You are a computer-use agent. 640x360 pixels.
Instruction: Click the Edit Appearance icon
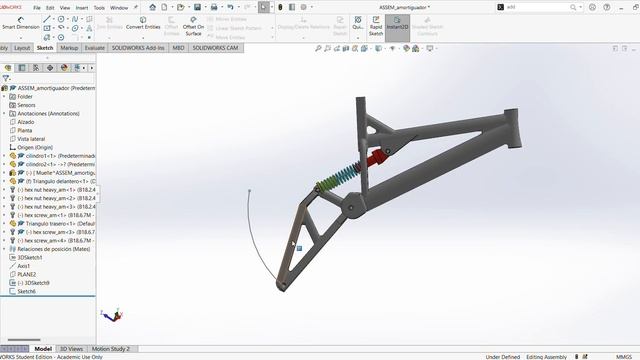tap(406, 49)
